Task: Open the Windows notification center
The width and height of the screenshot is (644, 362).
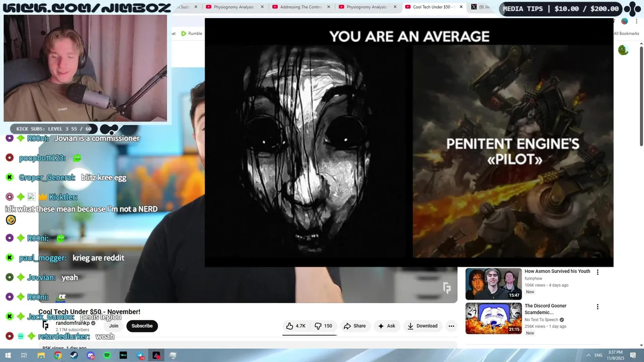Action: [x=633, y=355]
